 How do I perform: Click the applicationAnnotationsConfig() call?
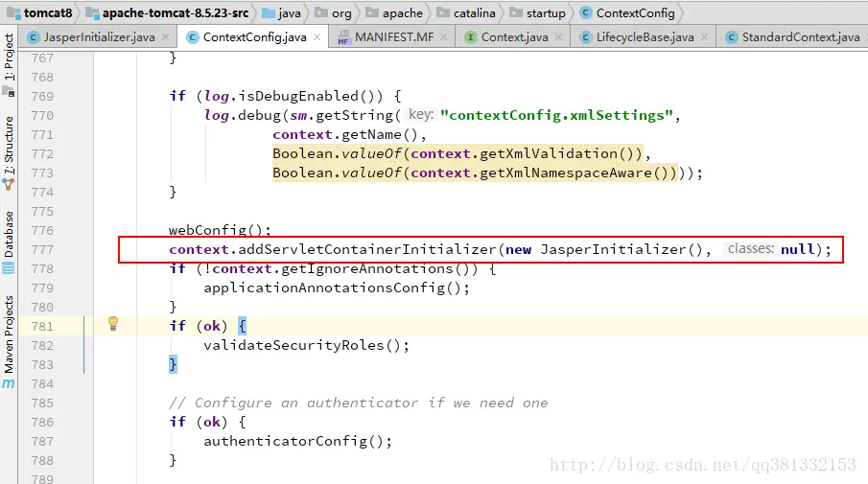click(x=336, y=288)
